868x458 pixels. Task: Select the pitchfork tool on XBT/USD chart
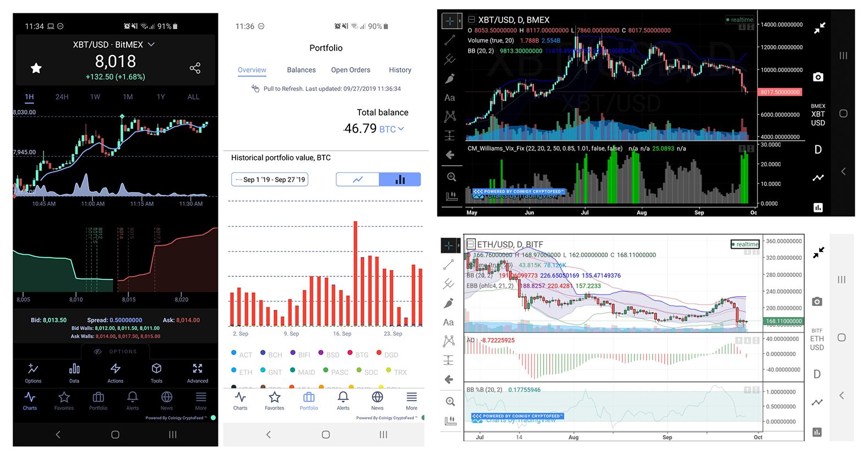tap(450, 59)
